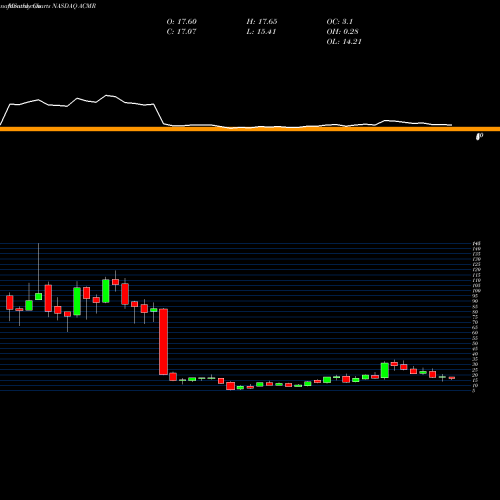Click the candle with the longest upper wick
The width and height of the screenshot is (500, 500).
(38, 296)
